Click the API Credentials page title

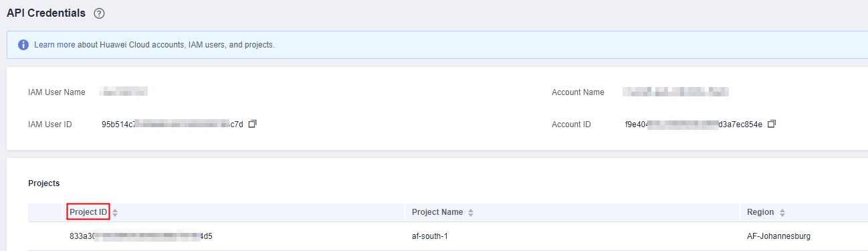(x=46, y=13)
